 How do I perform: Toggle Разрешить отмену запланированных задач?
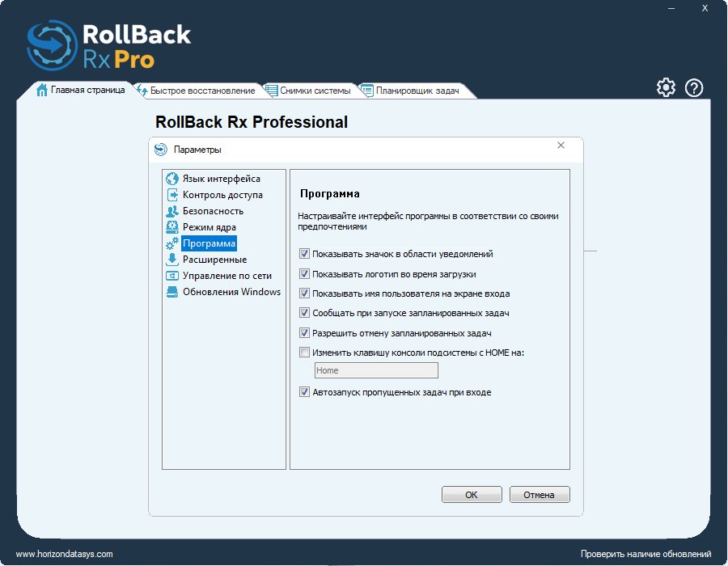point(304,332)
